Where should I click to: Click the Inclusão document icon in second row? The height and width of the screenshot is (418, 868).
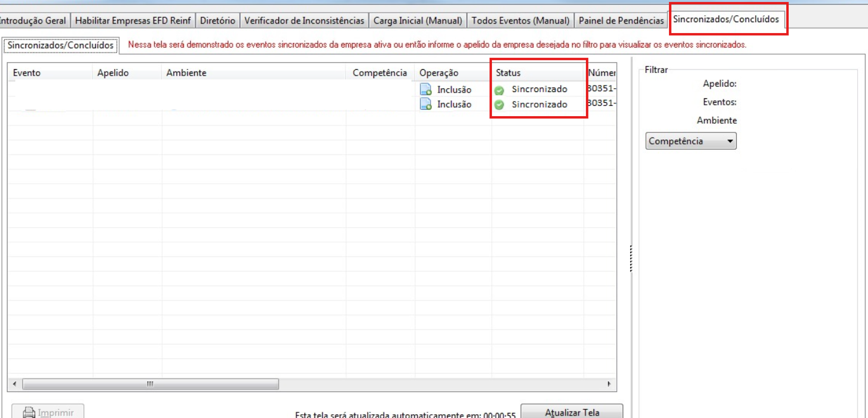click(426, 105)
